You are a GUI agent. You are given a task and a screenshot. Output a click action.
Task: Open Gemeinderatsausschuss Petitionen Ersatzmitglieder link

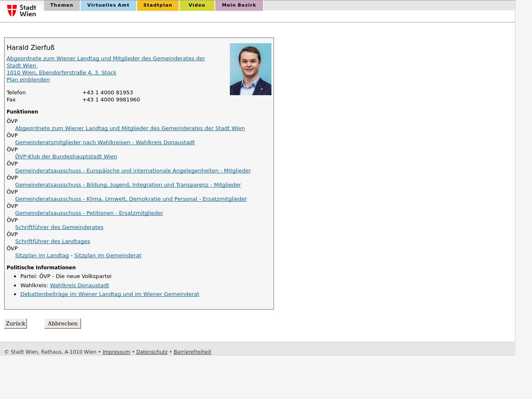click(89, 213)
